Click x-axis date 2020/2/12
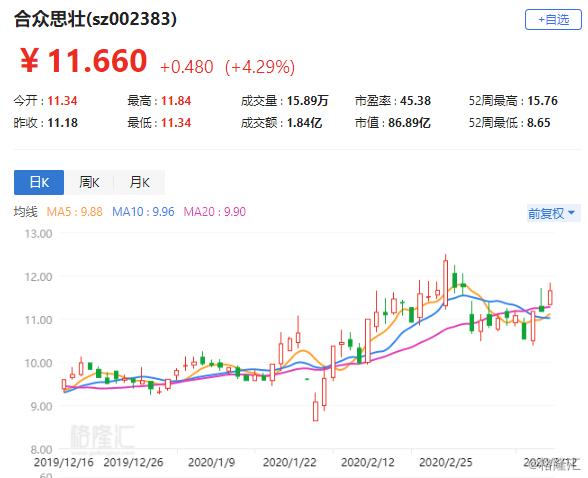The width and height of the screenshot is (588, 478). (x=368, y=462)
